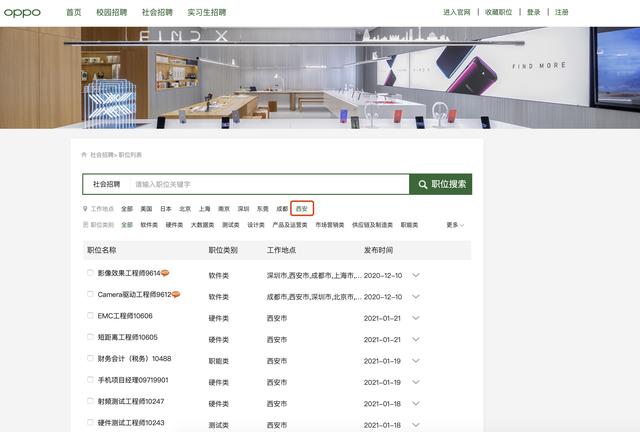Click the OPPO logo
The image size is (640, 432).
22,13
